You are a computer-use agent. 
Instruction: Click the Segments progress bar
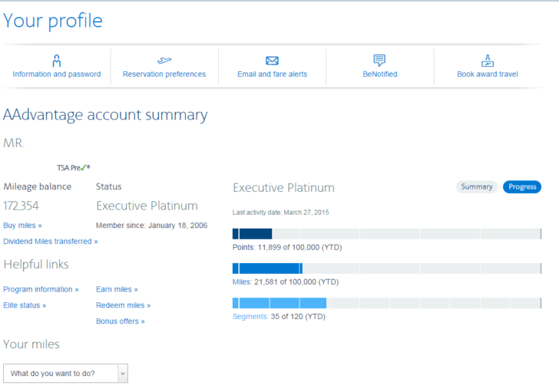pos(387,303)
